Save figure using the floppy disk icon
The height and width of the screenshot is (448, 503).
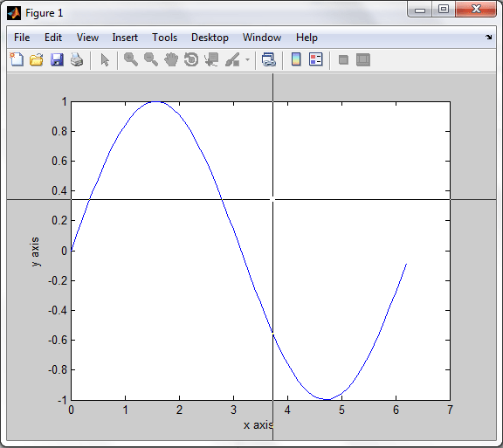(x=57, y=59)
